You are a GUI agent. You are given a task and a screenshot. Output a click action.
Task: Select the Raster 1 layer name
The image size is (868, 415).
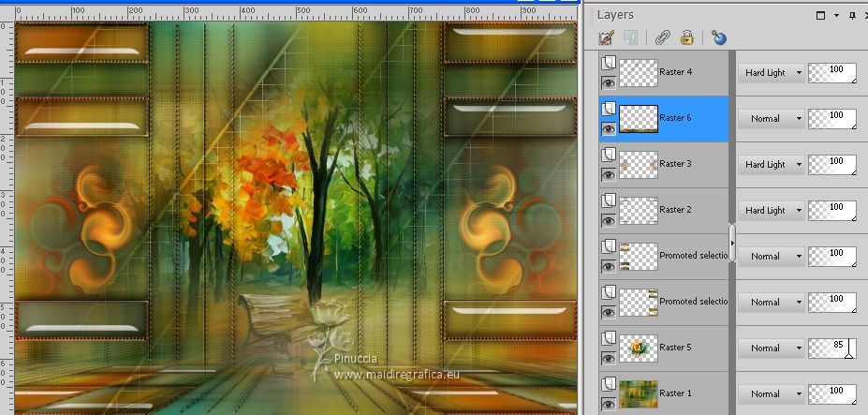[x=675, y=394]
